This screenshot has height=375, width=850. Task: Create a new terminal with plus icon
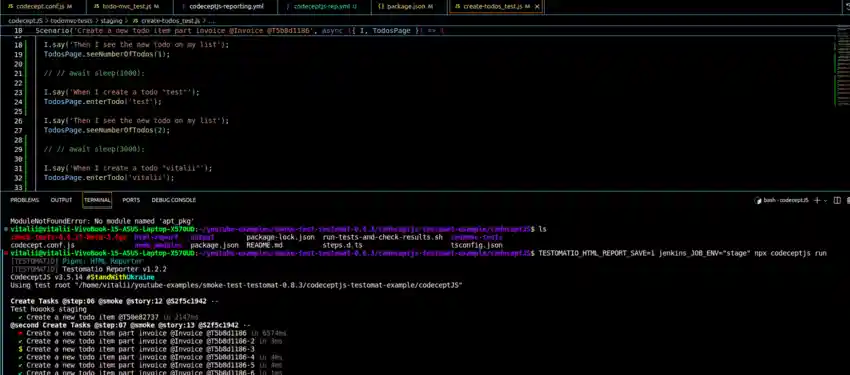(817, 200)
